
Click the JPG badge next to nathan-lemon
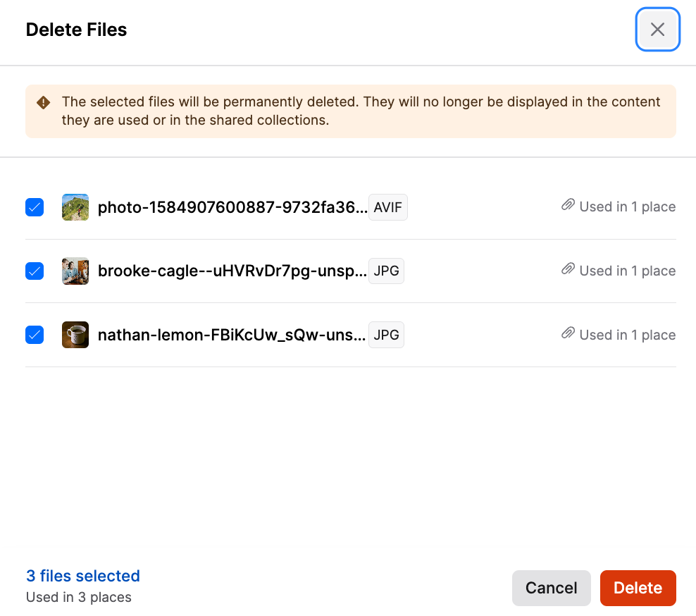coord(386,335)
